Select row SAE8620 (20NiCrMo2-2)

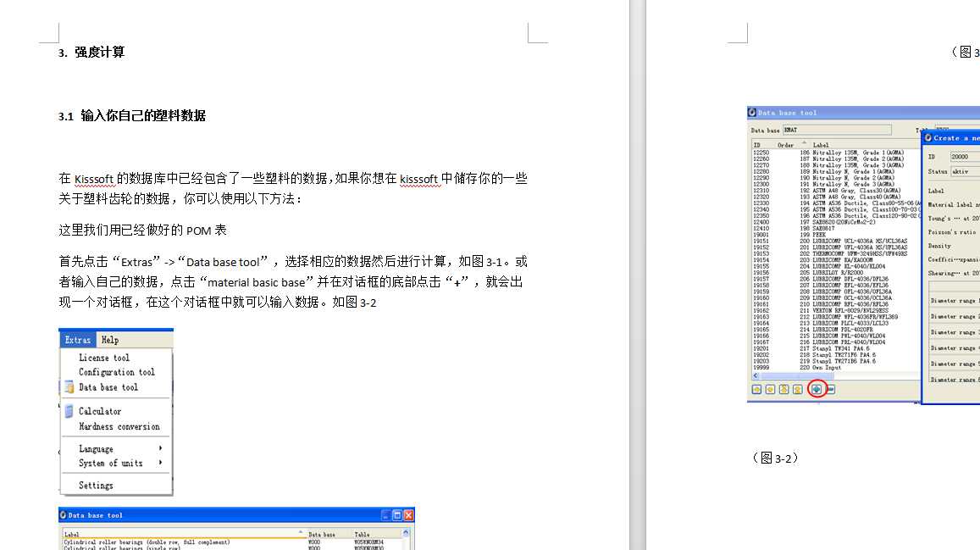point(836,222)
